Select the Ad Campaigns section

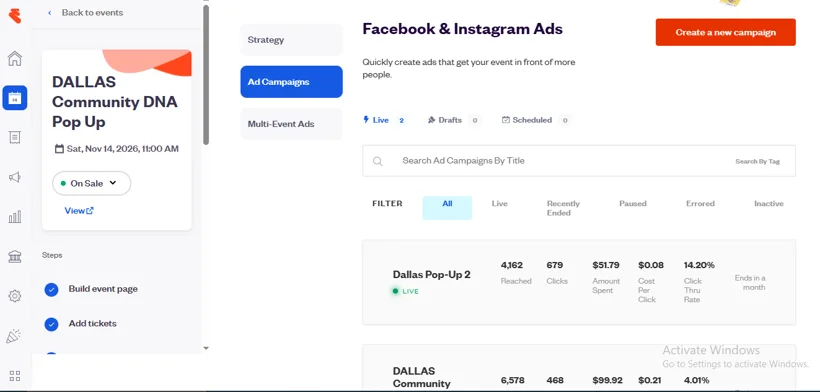point(291,82)
